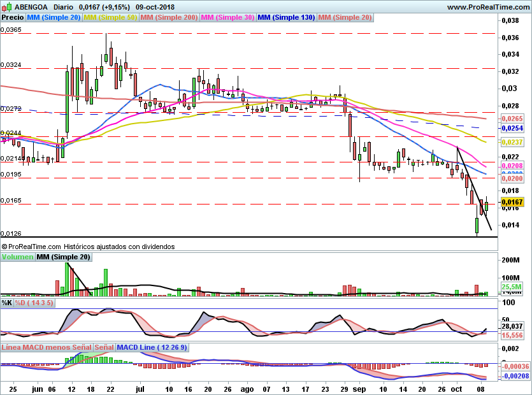Select the %K stochastic label
The width and height of the screenshot is (532, 395).
(x=7, y=303)
